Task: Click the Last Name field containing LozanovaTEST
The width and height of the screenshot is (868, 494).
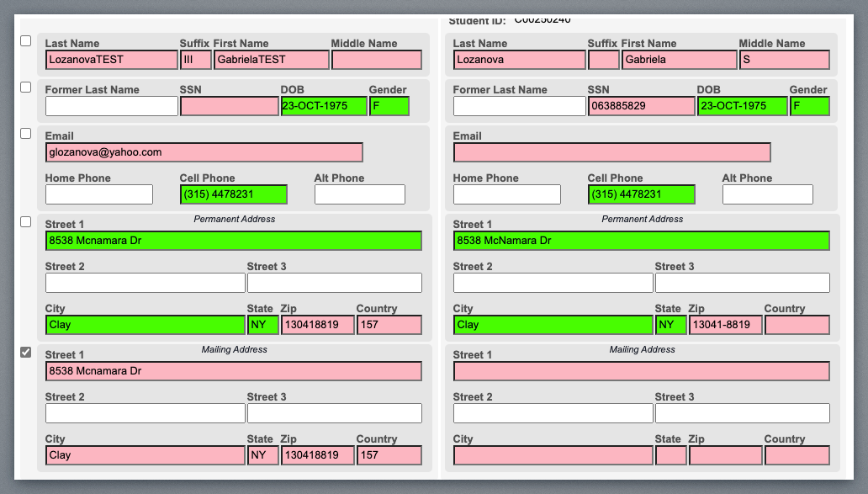Action: click(x=111, y=60)
